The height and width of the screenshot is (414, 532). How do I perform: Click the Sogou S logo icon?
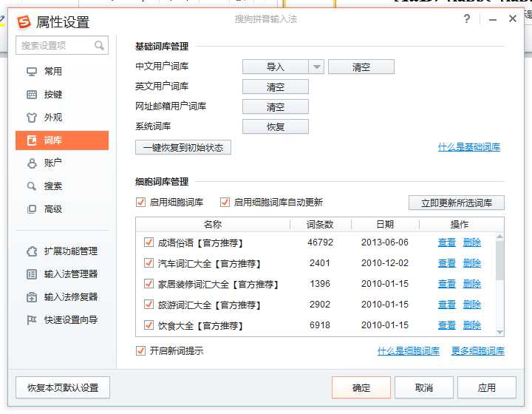pyautogui.click(x=24, y=21)
